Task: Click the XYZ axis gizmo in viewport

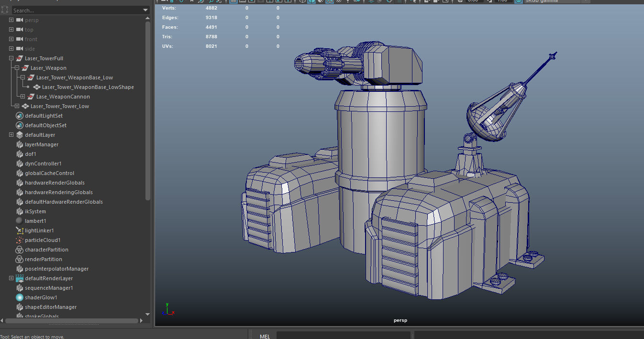Action: click(x=168, y=309)
